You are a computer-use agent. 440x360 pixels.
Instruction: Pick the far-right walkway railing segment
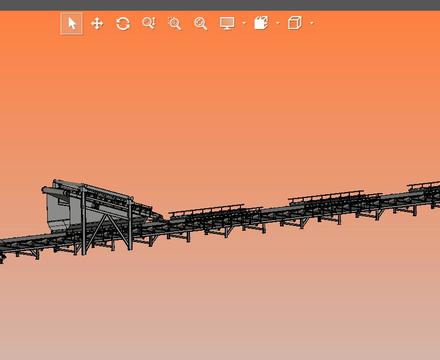423,184
